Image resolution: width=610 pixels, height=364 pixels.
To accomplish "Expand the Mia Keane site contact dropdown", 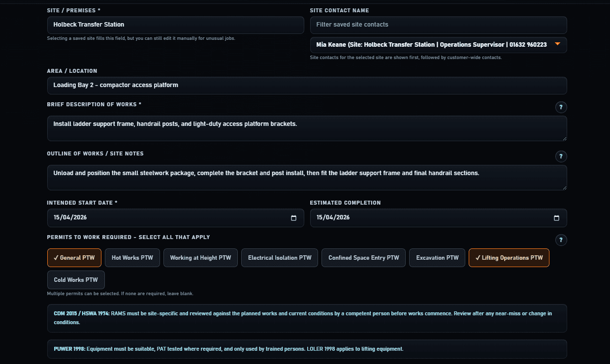I will pos(557,45).
